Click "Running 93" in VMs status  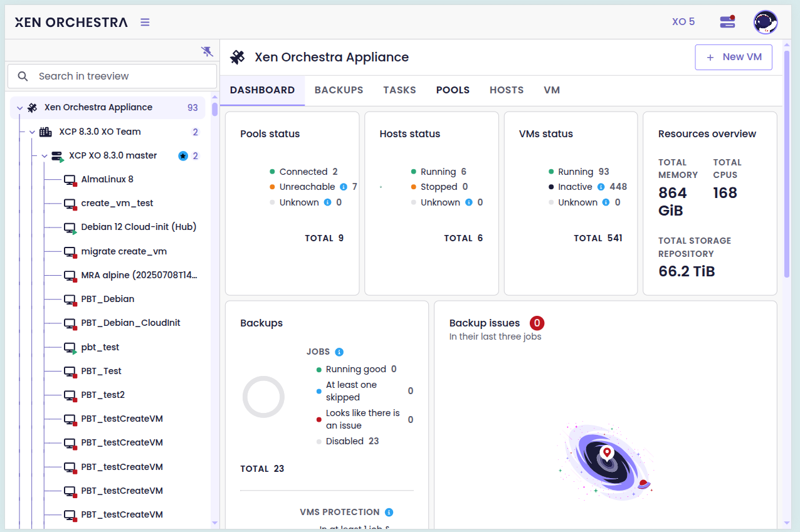(579, 172)
